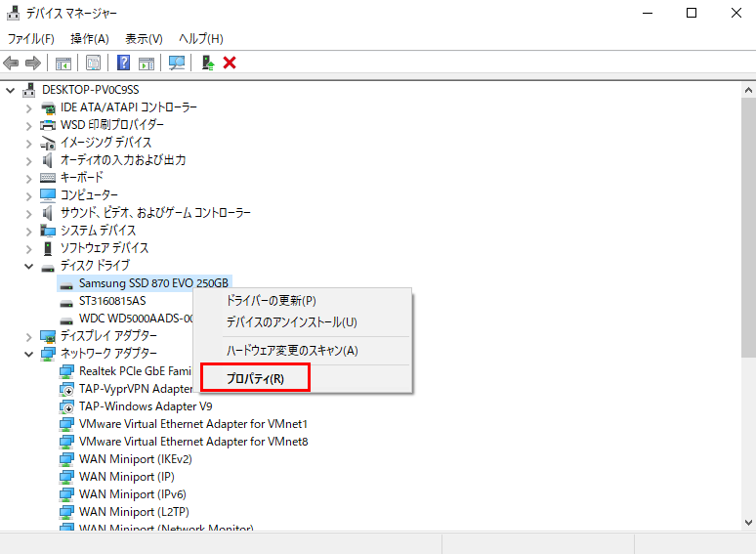The height and width of the screenshot is (554, 756).
Task: Select VMware Virtual Ethernet Adapter for VMnet1
Action: coord(192,424)
